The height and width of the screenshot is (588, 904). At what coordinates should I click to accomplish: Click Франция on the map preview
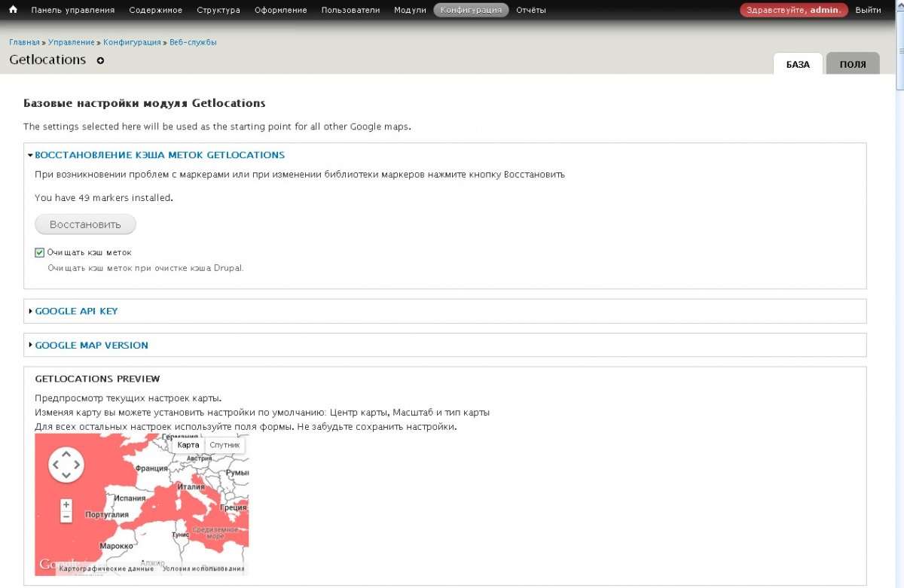[x=151, y=468]
